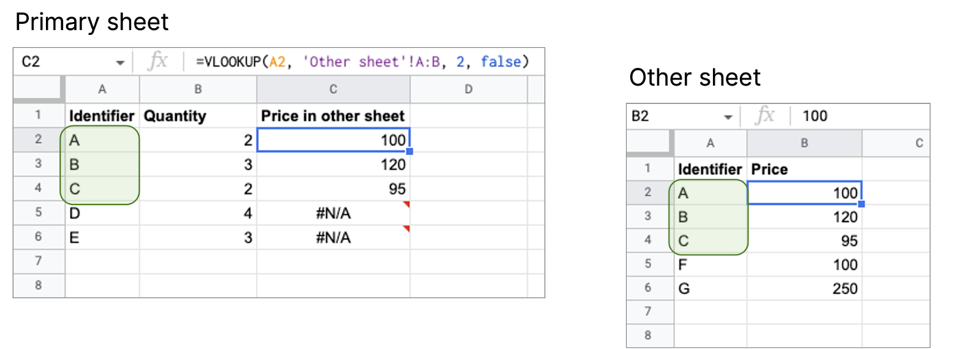This screenshot has width=980, height=349.
Task: Select column C header in left sheet
Action: pos(333,89)
